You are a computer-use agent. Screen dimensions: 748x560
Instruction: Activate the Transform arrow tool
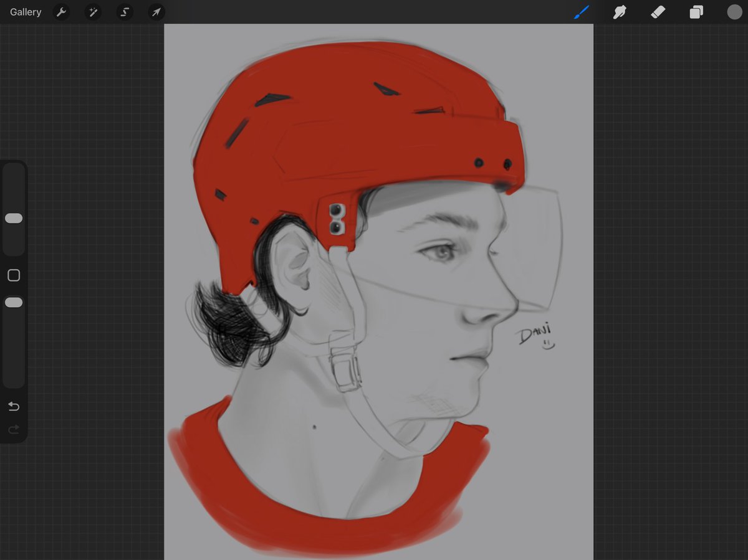click(x=156, y=12)
